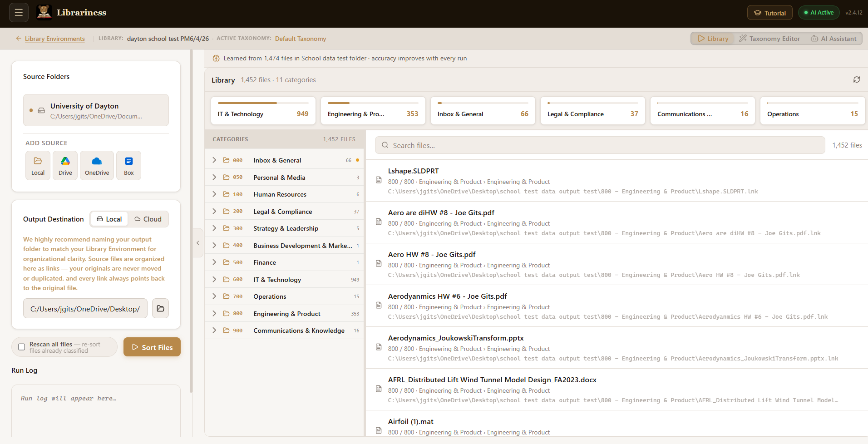Click the output destination path field
Viewport: 868px width, 444px height.
(x=85, y=308)
